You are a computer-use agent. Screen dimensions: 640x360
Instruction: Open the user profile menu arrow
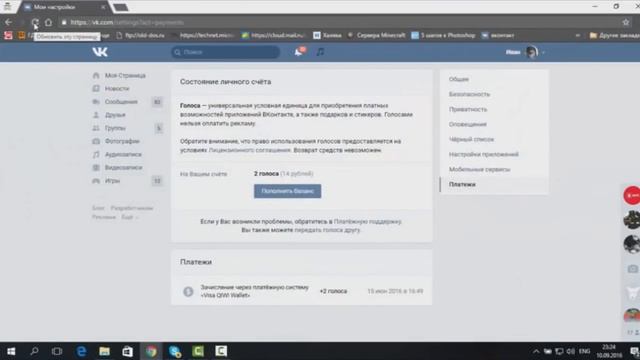pos(543,52)
